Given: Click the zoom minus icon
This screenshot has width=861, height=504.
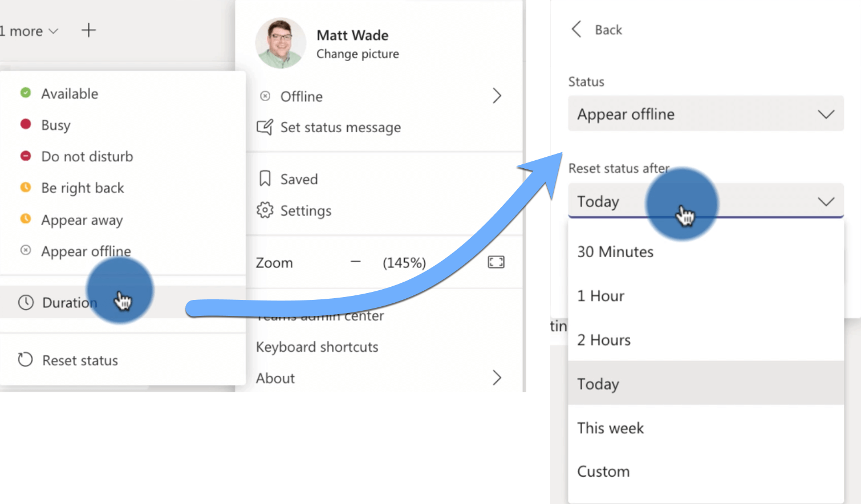Looking at the screenshot, I should pyautogui.click(x=355, y=262).
